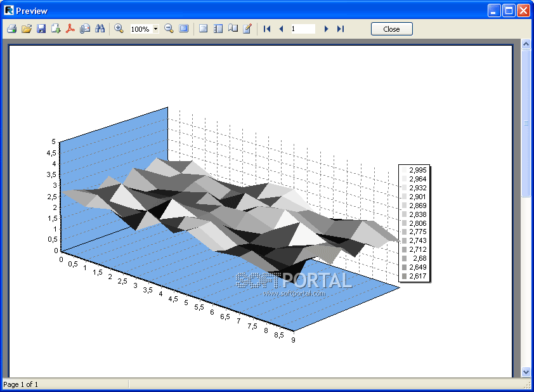Open the 100% zoom dropdown arrow
This screenshot has width=534, height=392.
tap(155, 29)
